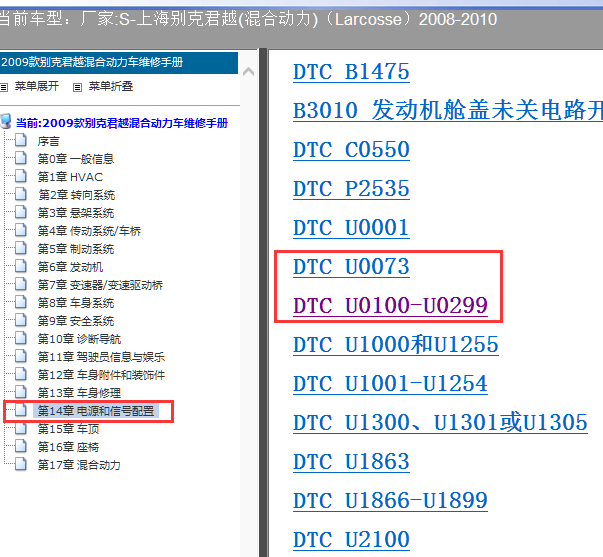Click the page icon beside 第14章 电源和信号配置

point(20,410)
